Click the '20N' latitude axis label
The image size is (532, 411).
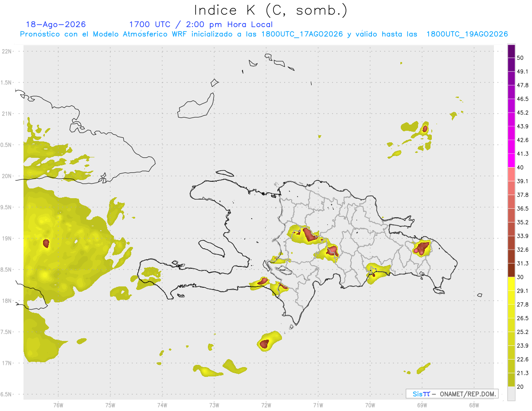tap(7, 176)
